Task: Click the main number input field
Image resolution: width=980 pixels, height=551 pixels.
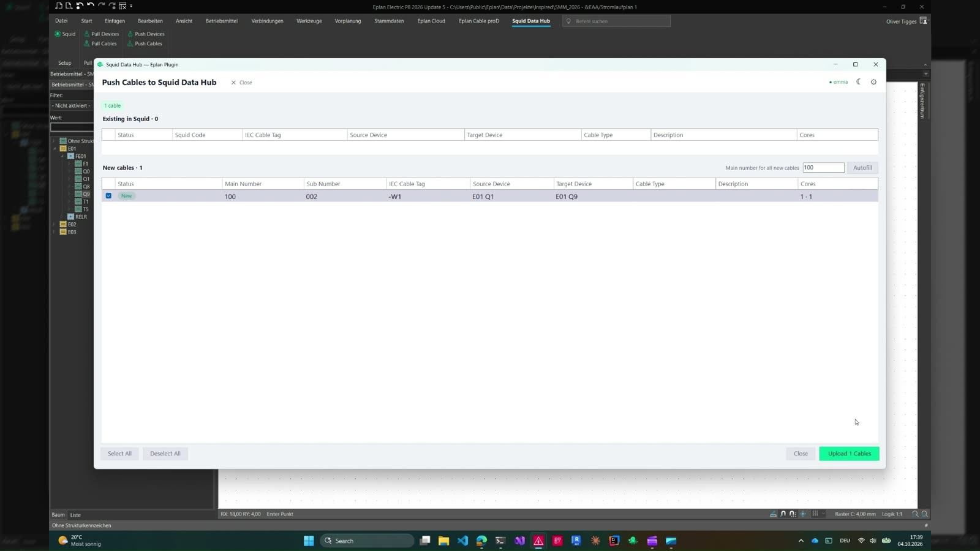Action: (x=823, y=168)
